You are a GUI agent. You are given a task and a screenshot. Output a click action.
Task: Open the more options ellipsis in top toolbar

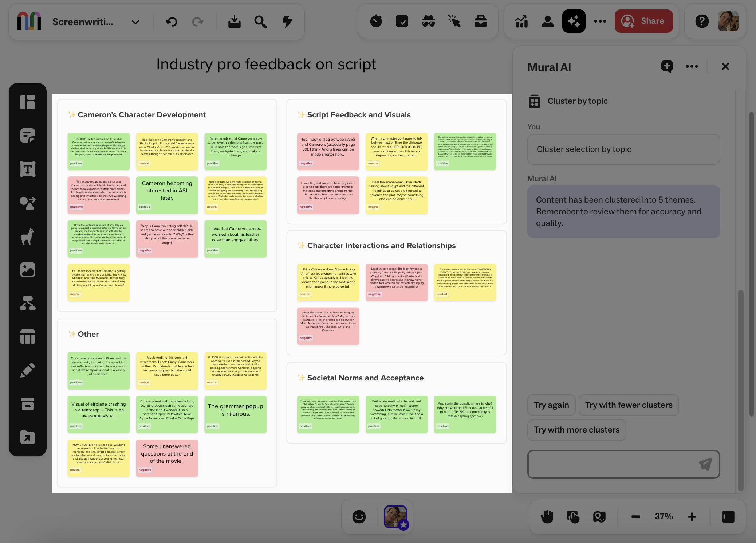pyautogui.click(x=600, y=21)
